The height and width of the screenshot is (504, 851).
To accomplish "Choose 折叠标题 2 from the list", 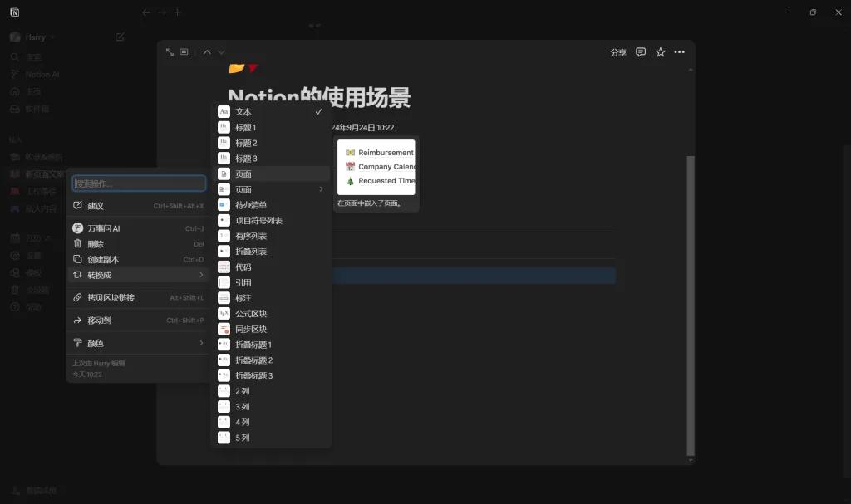I will point(270,360).
